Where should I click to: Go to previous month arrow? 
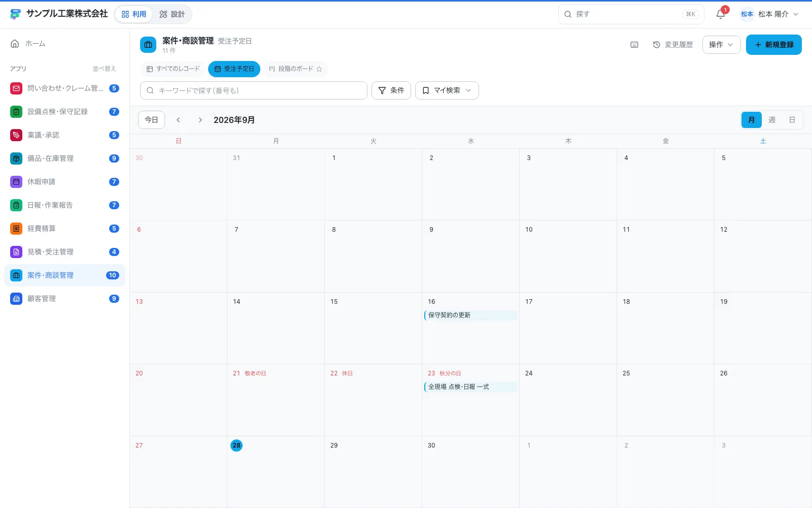coord(178,120)
